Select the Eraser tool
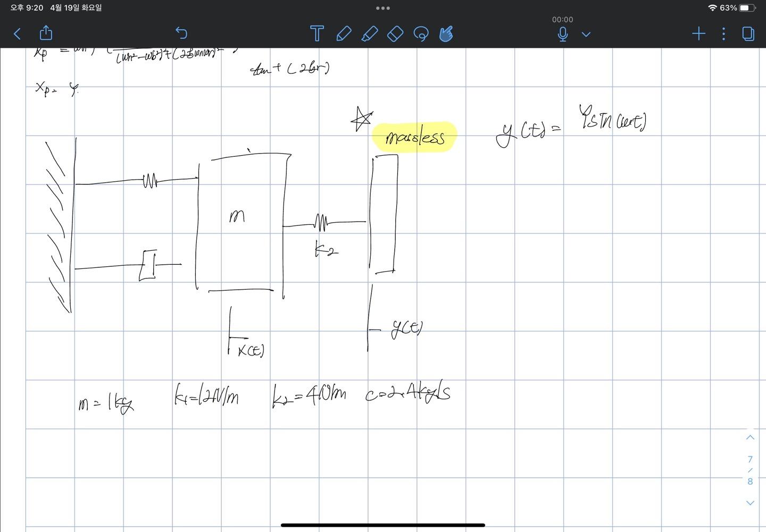 (395, 33)
